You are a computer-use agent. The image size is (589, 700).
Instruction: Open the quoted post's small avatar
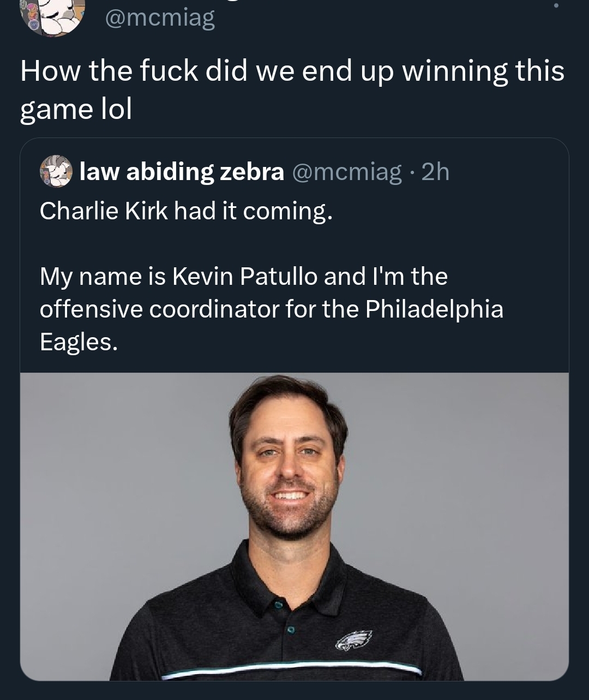click(x=56, y=171)
